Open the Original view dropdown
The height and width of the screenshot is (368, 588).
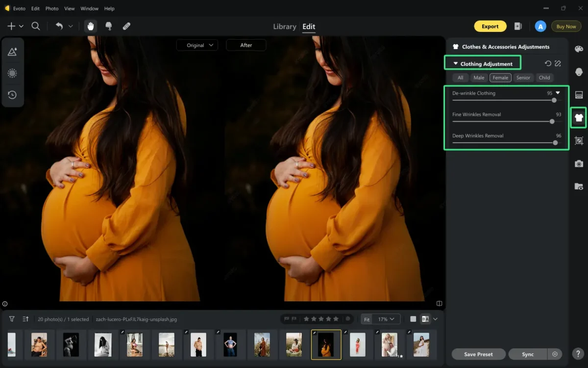click(197, 45)
